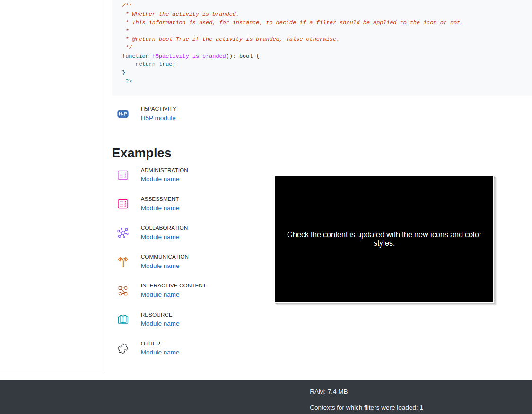Viewport: 532px width, 414px height.
Task: Click the OTHER category label
Action: pos(150,344)
